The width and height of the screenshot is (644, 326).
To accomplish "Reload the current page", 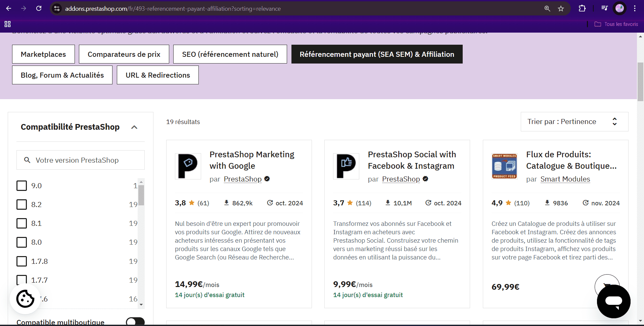I will point(39,8).
